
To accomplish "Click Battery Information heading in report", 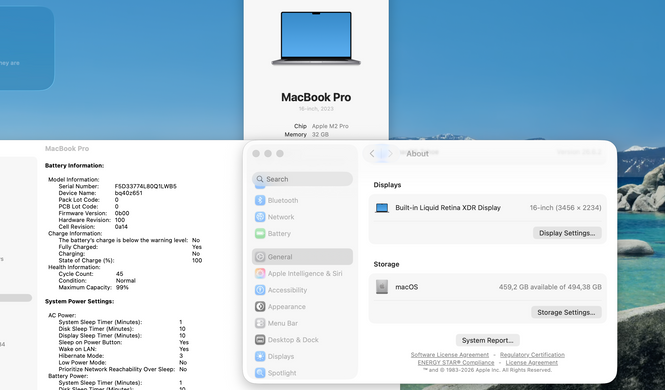I will coord(74,165).
